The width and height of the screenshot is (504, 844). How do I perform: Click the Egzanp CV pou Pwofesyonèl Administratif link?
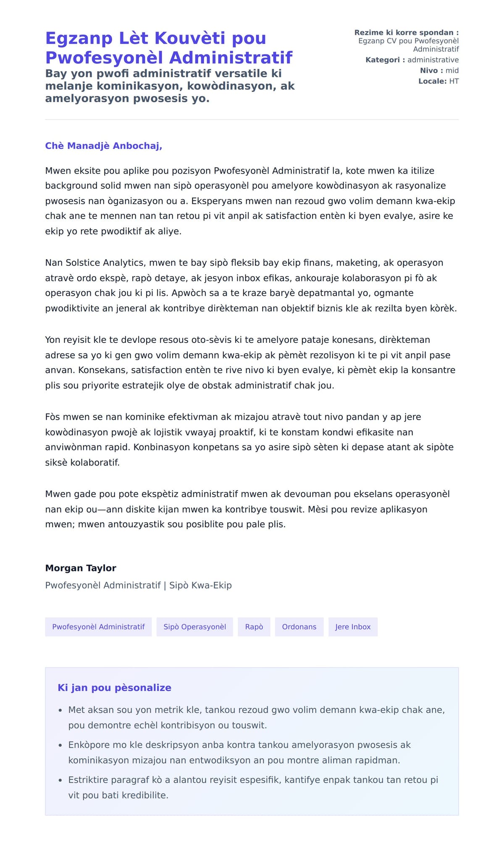tap(408, 45)
